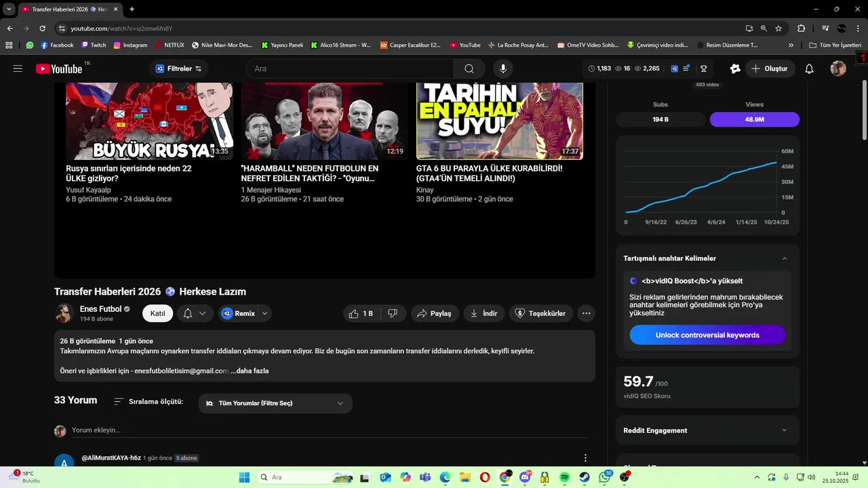Click the vidIQ Remix button

238,313
